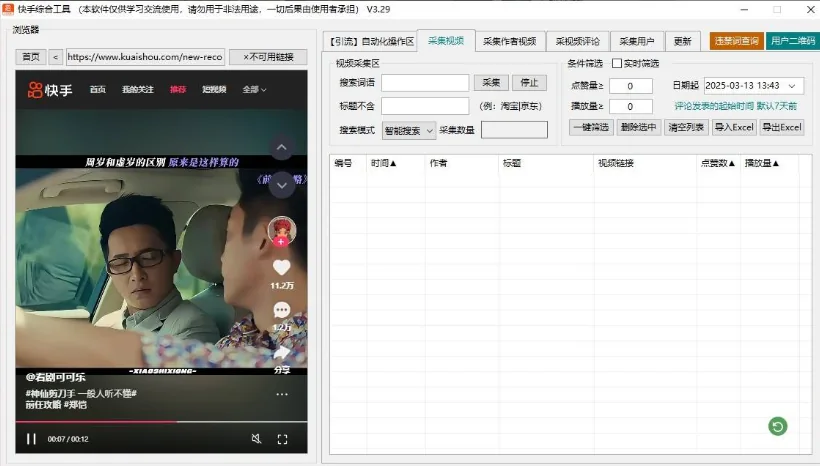Open the 日期起 date picker dropdown
820x466 pixels.
click(x=792, y=86)
